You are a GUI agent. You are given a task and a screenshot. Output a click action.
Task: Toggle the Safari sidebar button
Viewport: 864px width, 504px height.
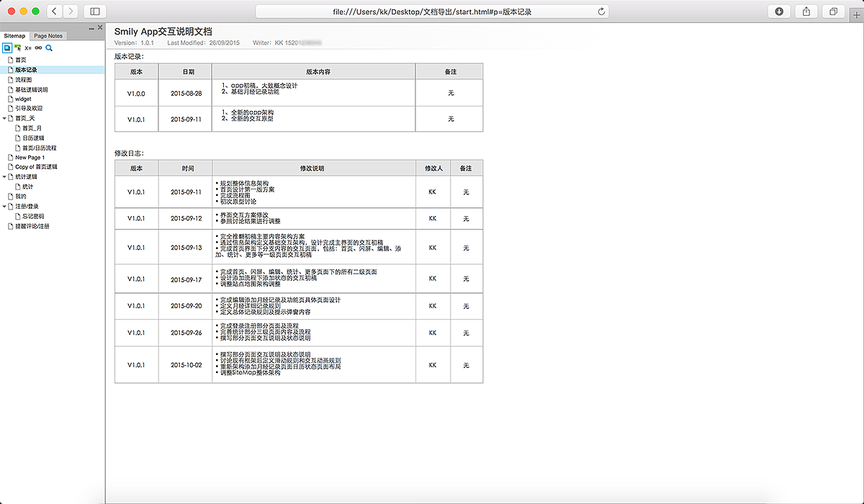tap(94, 12)
